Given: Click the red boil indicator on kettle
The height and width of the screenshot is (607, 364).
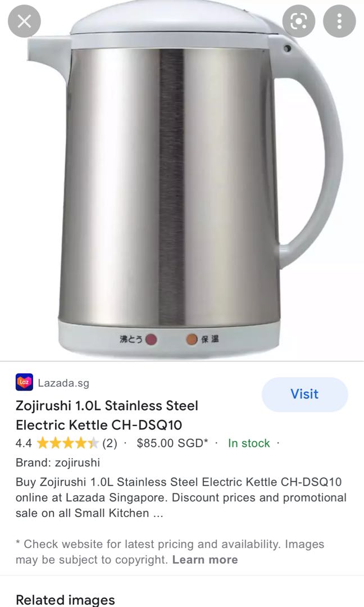Looking at the screenshot, I should click(151, 339).
